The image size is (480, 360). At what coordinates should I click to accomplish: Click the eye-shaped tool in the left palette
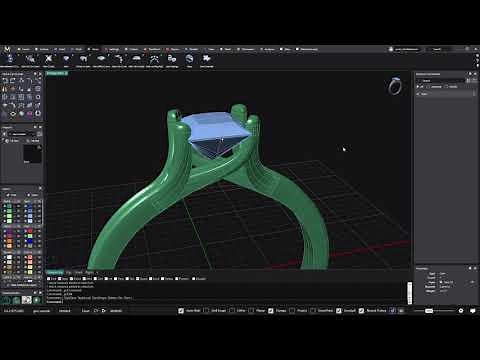tap(13, 114)
